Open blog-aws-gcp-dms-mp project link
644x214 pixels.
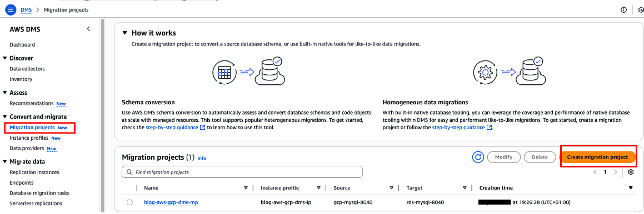click(x=171, y=202)
